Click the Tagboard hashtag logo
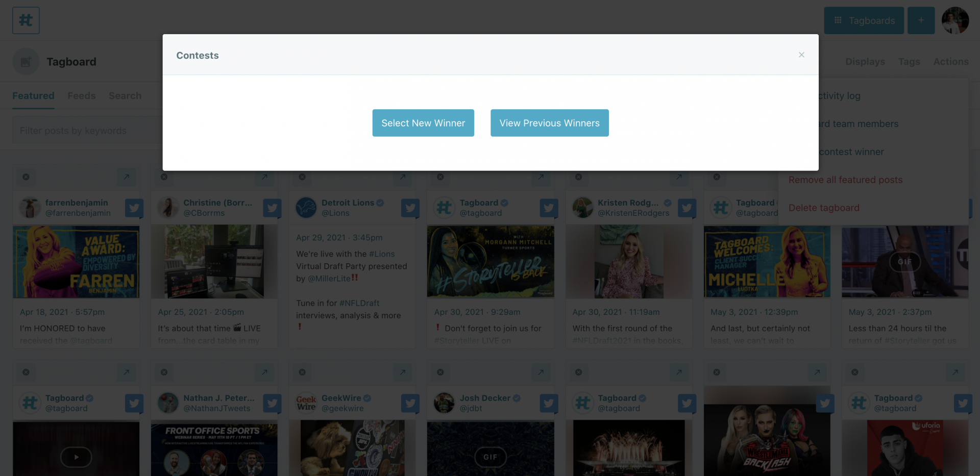 [26, 20]
